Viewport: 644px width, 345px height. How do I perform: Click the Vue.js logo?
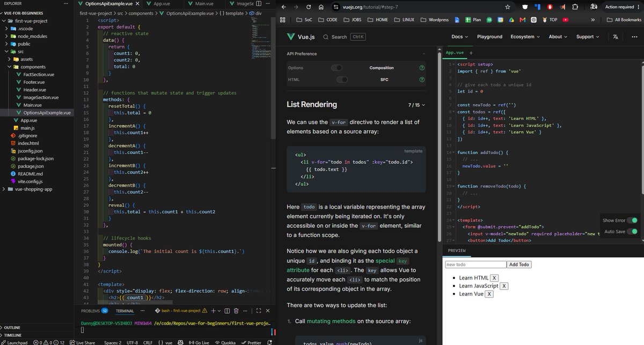301,37
